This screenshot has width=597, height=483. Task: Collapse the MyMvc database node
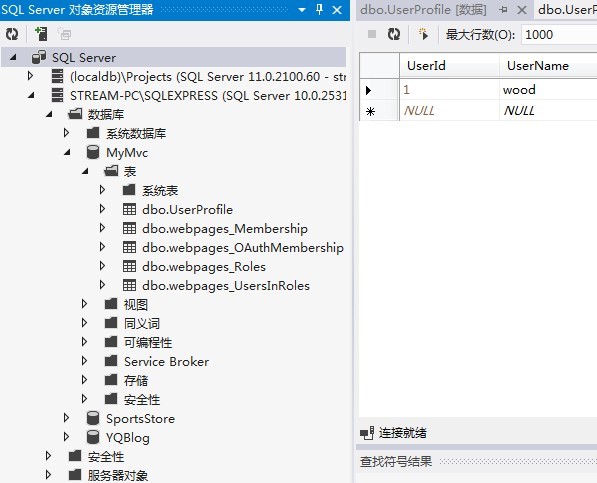(x=67, y=152)
